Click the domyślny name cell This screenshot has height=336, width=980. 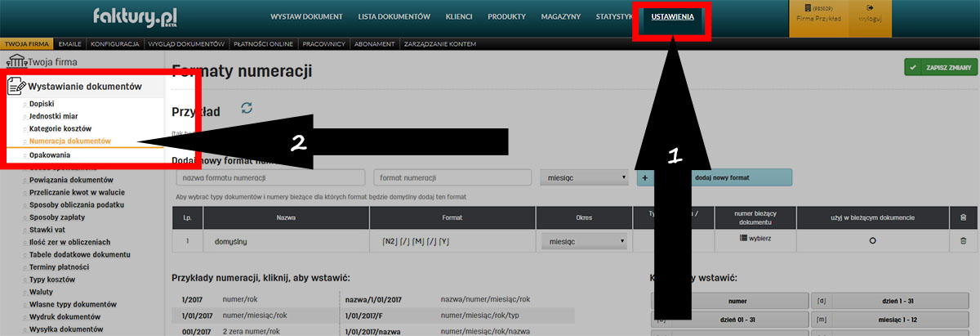pyautogui.click(x=287, y=241)
